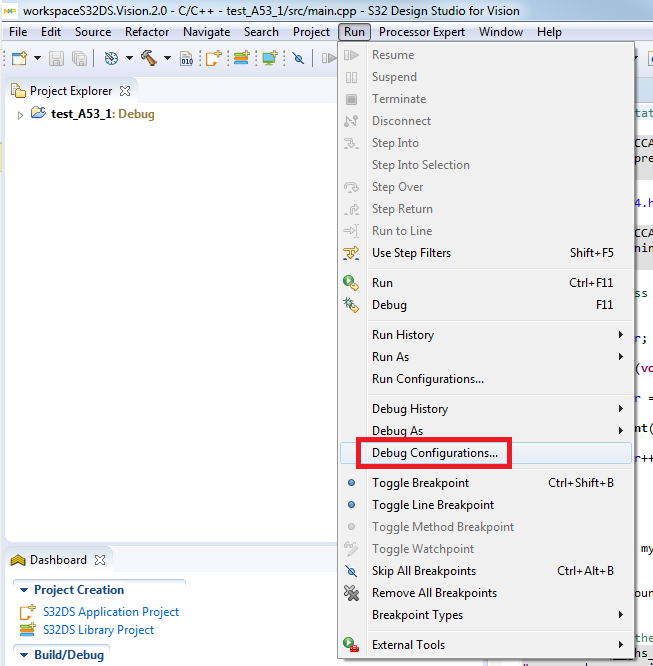Image resolution: width=653 pixels, height=666 pixels.
Task: Click the S32DS Library Project icon
Action: coord(28,629)
